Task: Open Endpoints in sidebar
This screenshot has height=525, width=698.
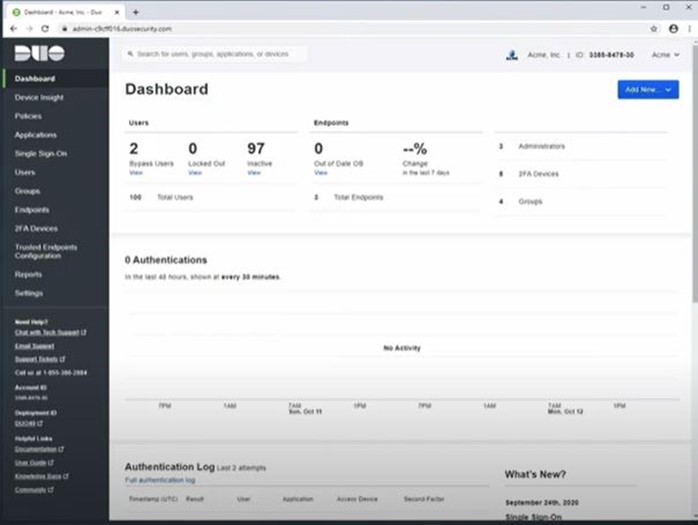Action: pos(32,210)
